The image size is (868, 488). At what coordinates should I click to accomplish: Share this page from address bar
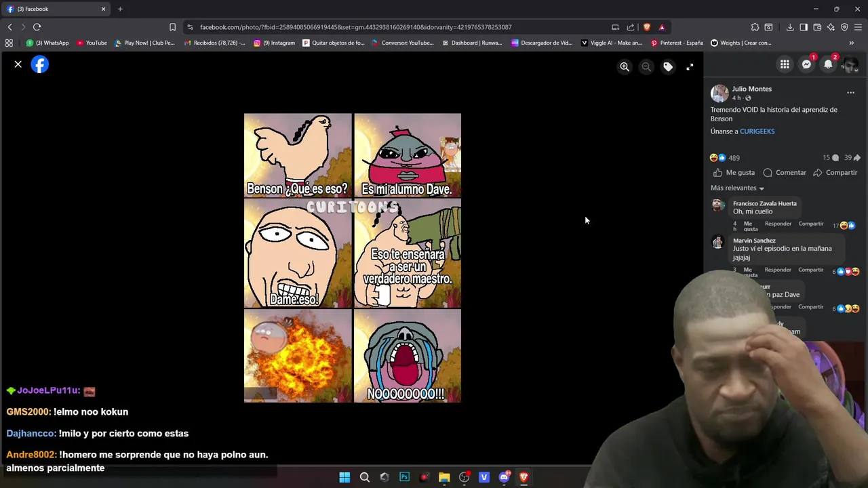click(x=631, y=27)
